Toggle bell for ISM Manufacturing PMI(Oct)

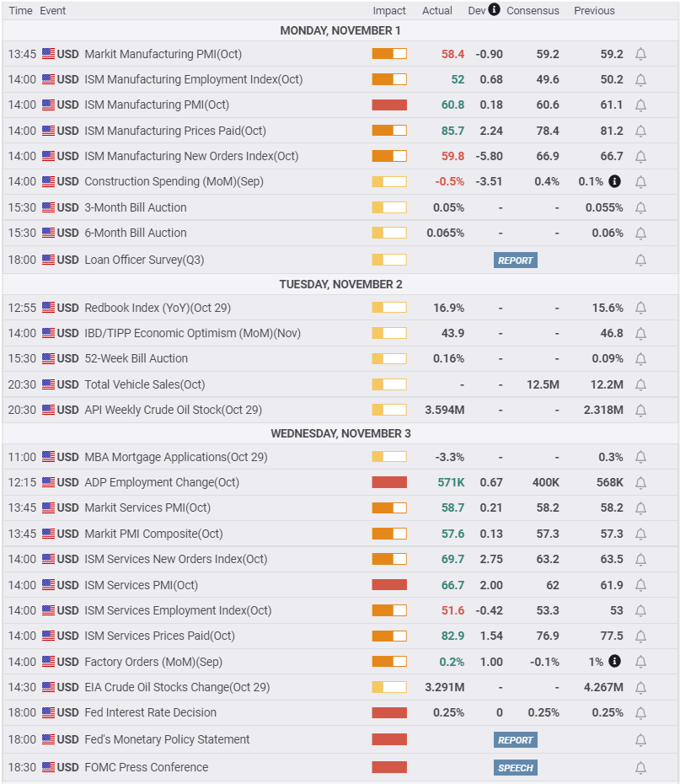click(640, 105)
